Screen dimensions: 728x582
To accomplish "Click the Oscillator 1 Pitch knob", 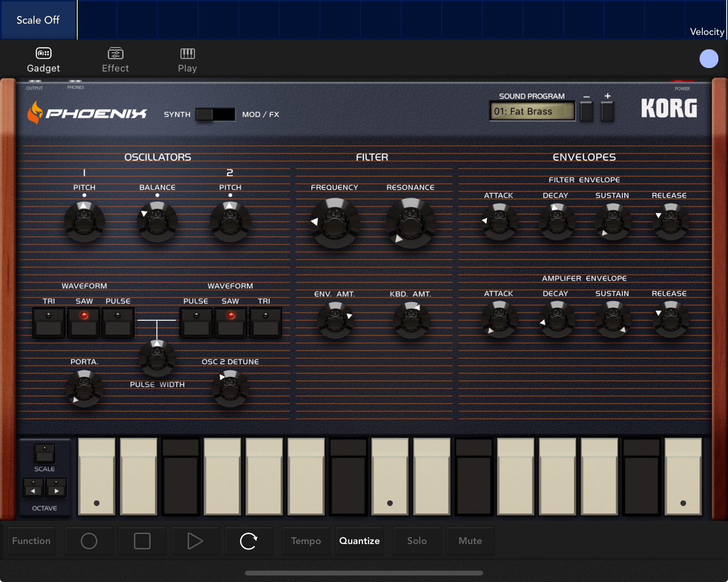I will (84, 222).
